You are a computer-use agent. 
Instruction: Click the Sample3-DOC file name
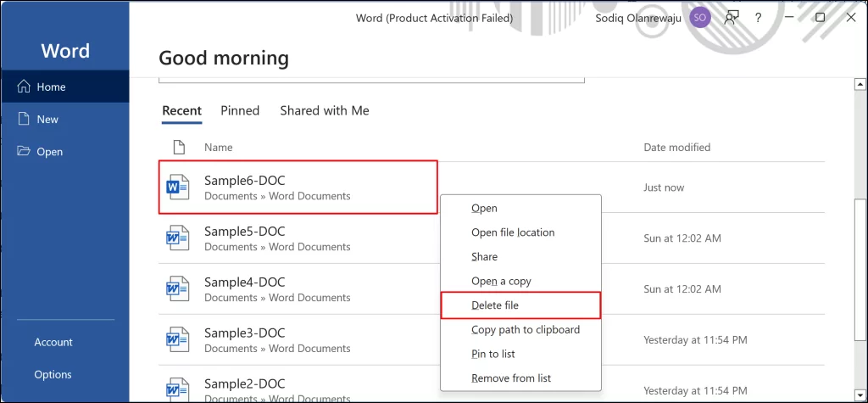[245, 333]
